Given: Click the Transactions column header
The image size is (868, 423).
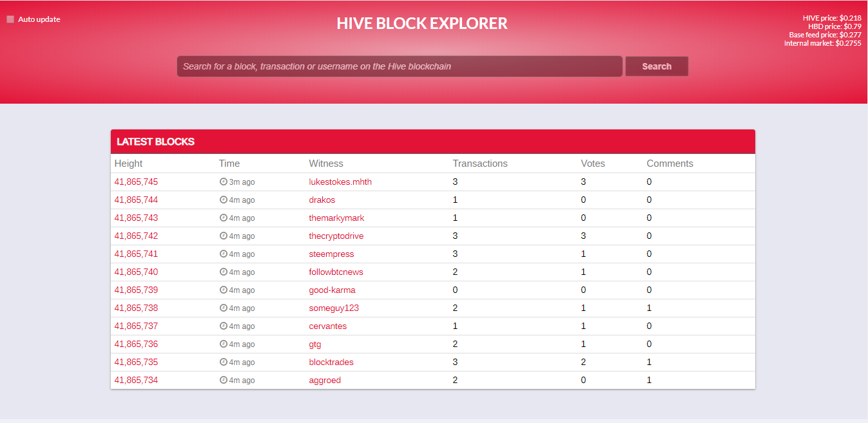Looking at the screenshot, I should pyautogui.click(x=480, y=164).
